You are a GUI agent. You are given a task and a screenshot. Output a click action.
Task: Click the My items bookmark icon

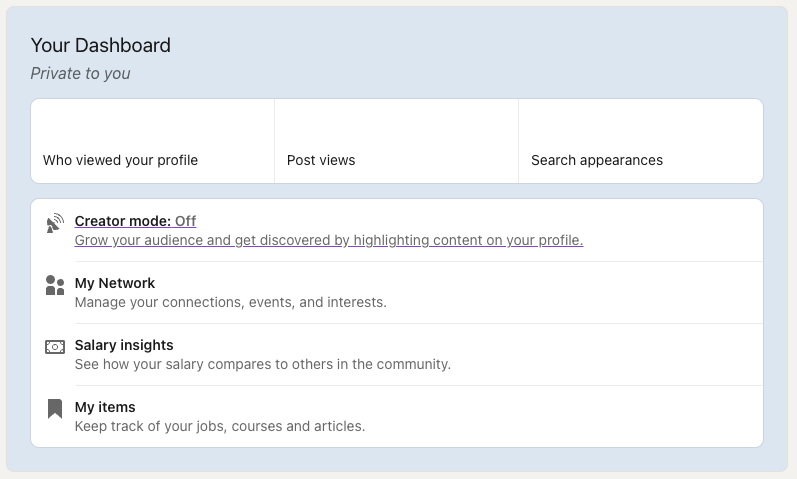55,409
